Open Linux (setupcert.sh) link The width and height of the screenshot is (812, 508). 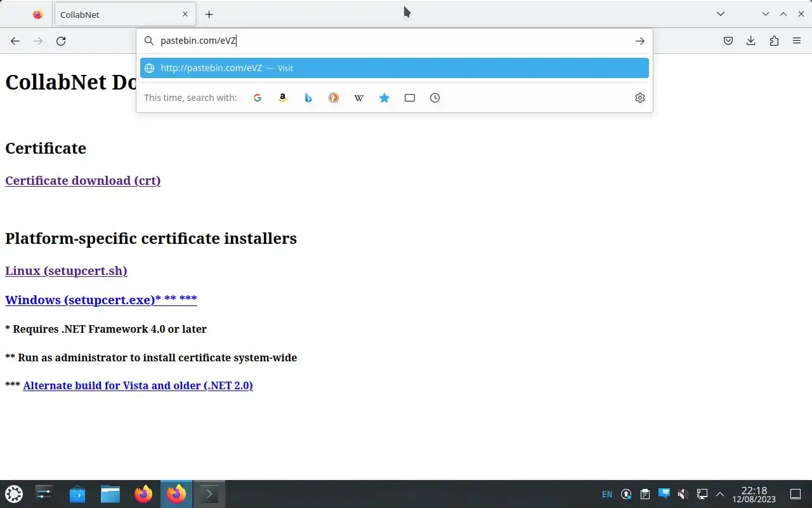coord(66,271)
